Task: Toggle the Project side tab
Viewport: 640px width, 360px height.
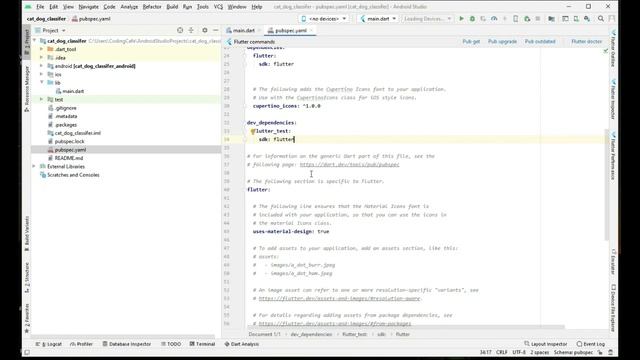Action: 27,41
